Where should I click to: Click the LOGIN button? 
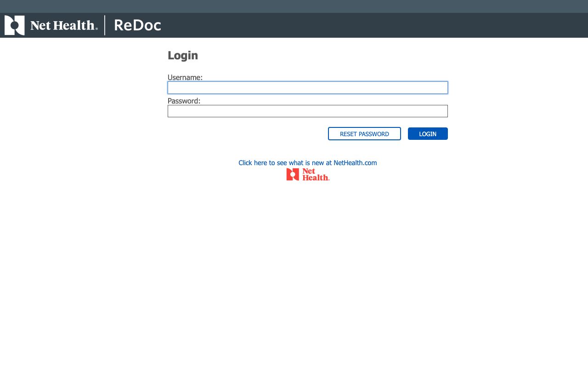click(428, 134)
